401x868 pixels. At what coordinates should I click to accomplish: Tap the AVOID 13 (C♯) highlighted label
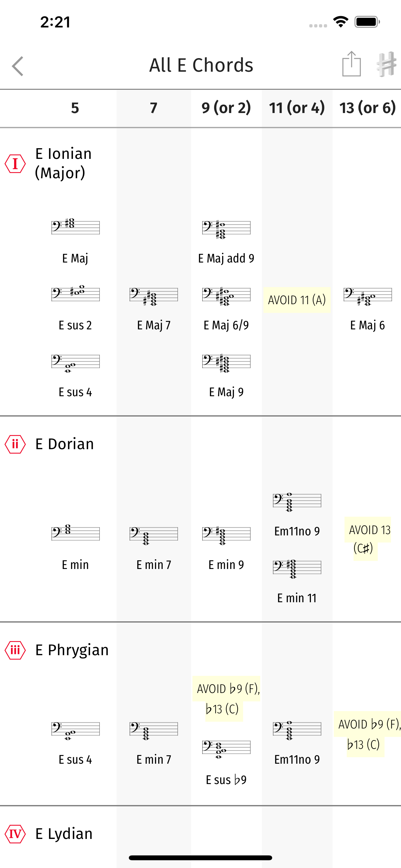pos(367,539)
